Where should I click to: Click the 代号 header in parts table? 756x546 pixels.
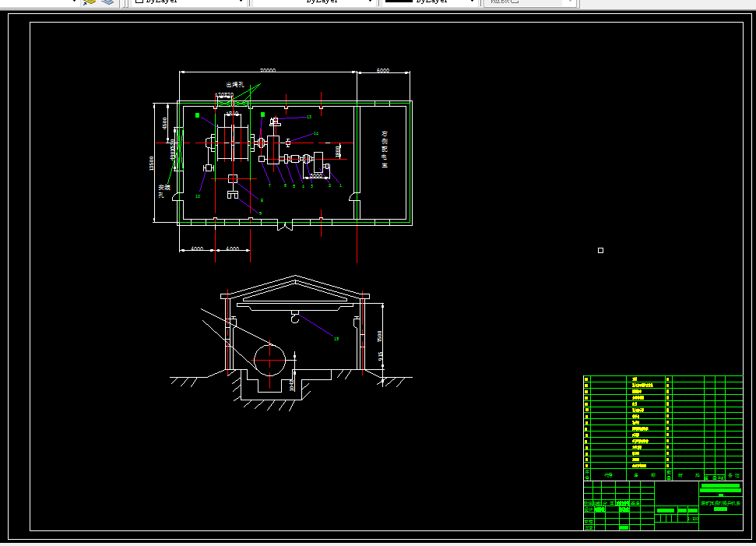click(x=608, y=475)
